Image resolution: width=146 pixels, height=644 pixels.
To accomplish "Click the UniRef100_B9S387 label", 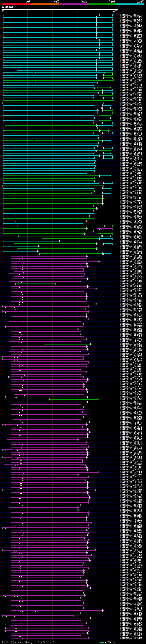I will [x=131, y=95].
